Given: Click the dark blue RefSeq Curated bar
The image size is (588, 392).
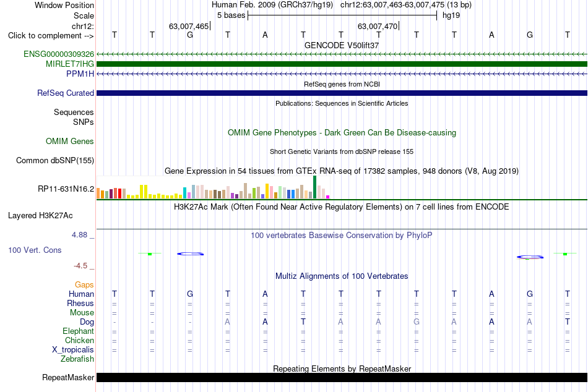Looking at the screenshot, I should click(x=342, y=93).
